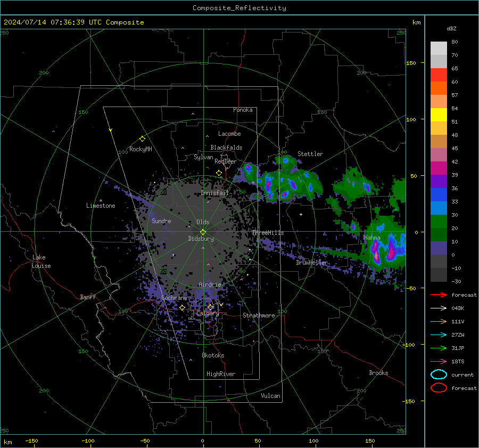
Task: Click the -150 km x-axis tick label
Action: coord(31,441)
